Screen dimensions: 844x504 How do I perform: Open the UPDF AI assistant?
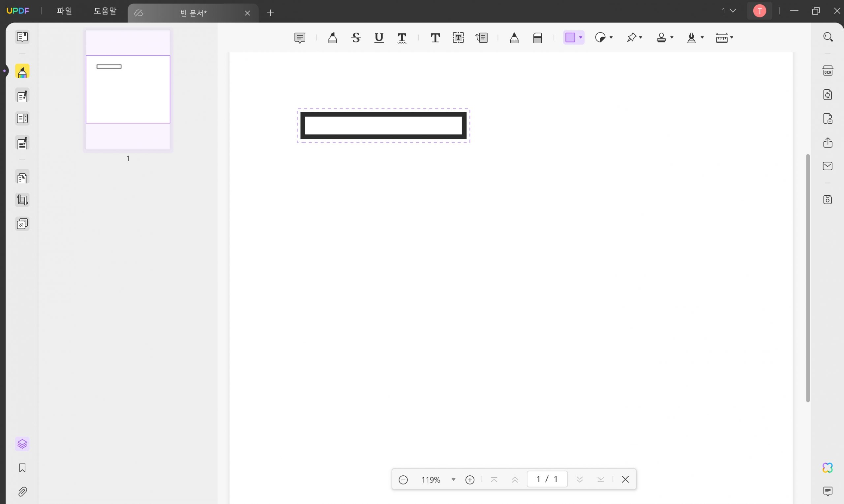827,468
